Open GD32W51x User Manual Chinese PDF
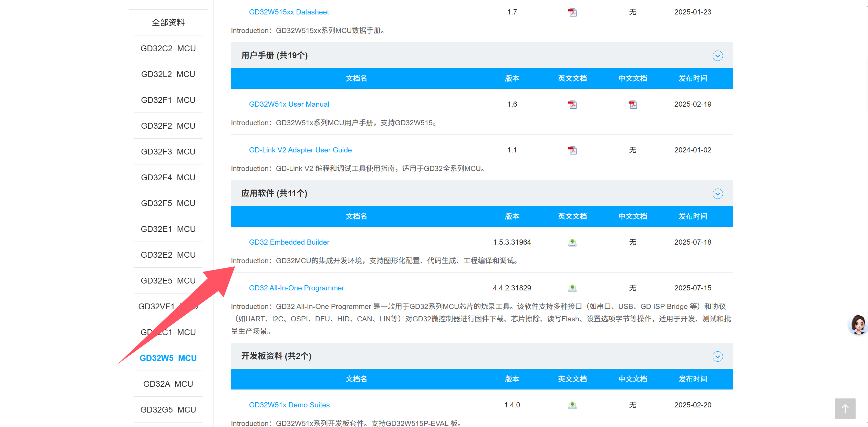 (x=632, y=105)
